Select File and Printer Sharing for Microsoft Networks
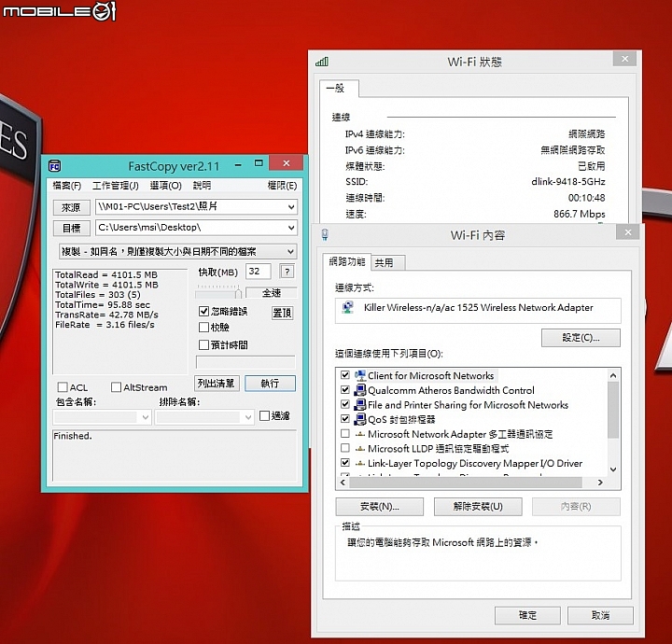 468,405
